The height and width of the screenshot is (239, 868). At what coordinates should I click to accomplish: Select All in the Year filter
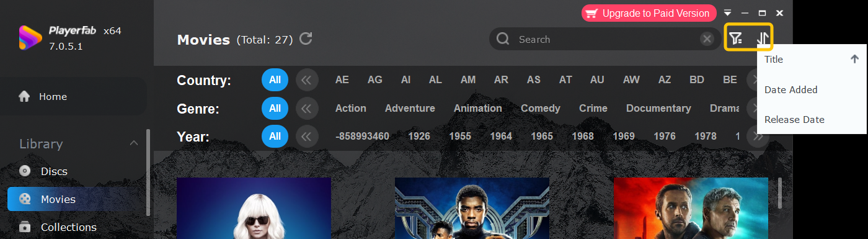275,136
